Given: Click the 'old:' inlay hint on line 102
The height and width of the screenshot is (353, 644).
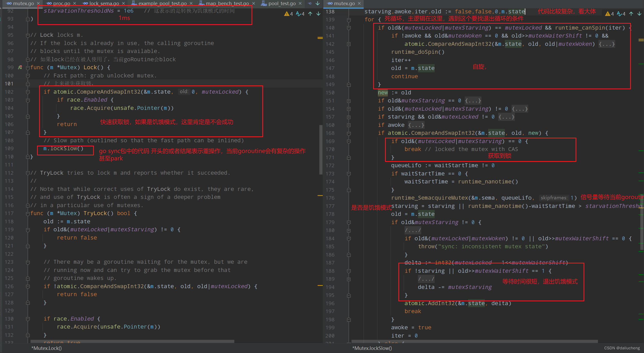Looking at the screenshot, I should click(x=184, y=92).
